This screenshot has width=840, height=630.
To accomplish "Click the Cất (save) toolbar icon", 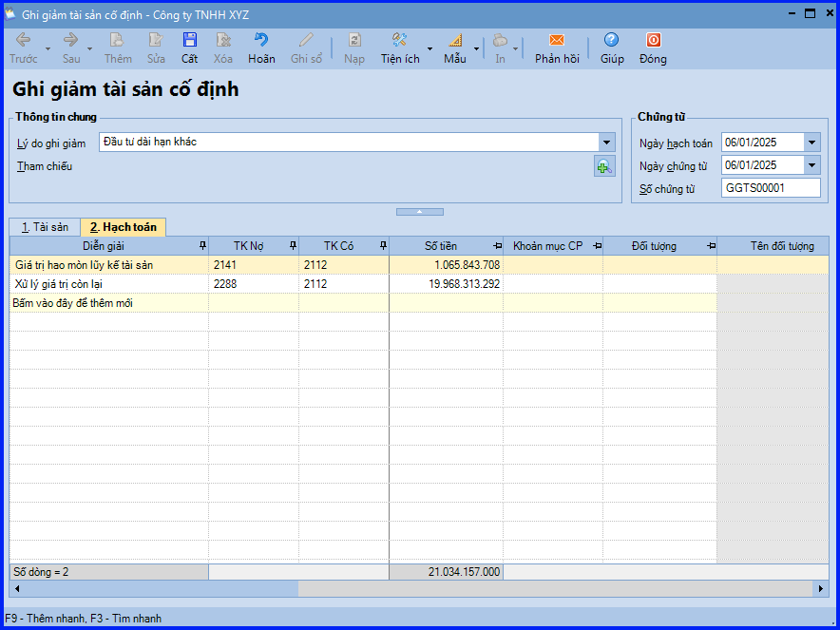I will (190, 41).
